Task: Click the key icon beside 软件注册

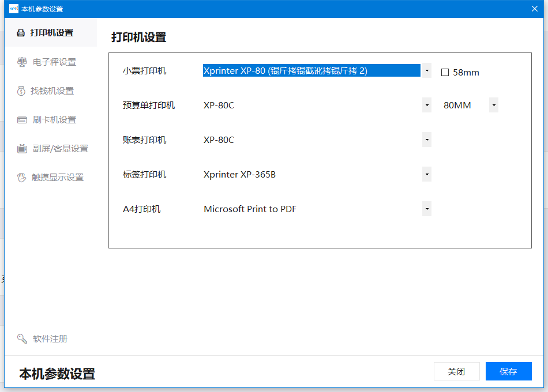Action: 22,338
